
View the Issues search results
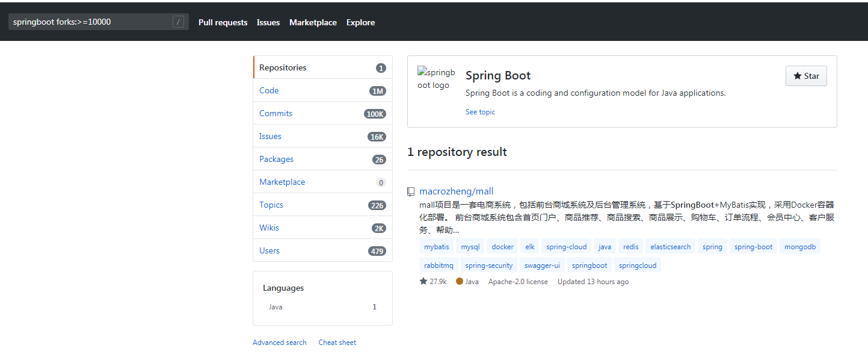[x=270, y=136]
